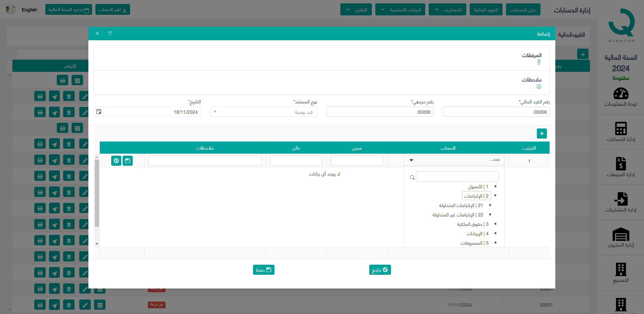Click the green add row plus button
The width and height of the screenshot is (644, 314).
click(542, 134)
